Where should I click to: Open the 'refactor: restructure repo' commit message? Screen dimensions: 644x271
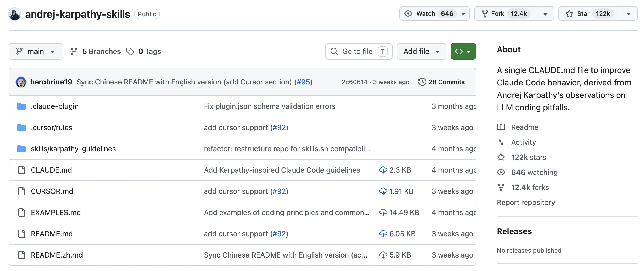click(287, 149)
